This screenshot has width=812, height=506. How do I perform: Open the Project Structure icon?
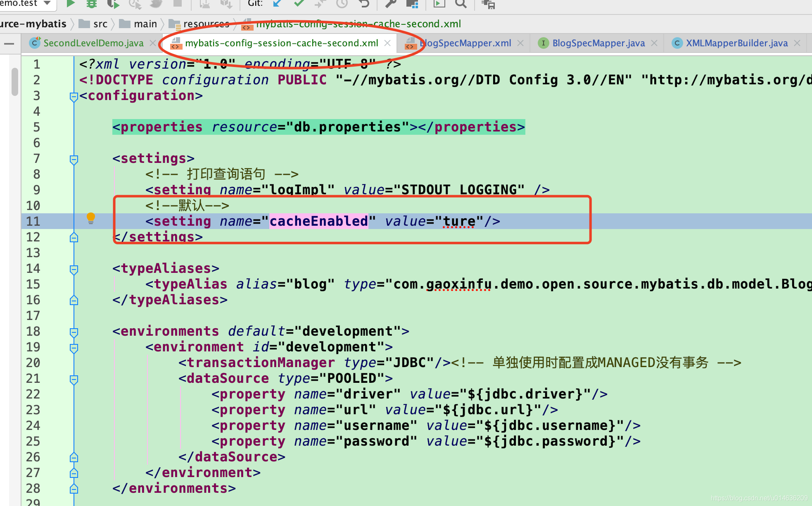click(x=412, y=4)
